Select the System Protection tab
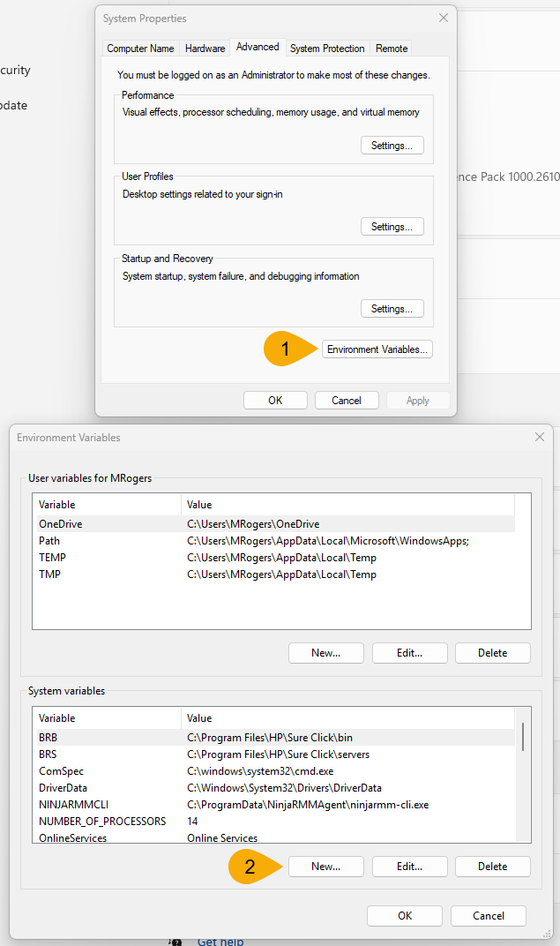 click(327, 49)
